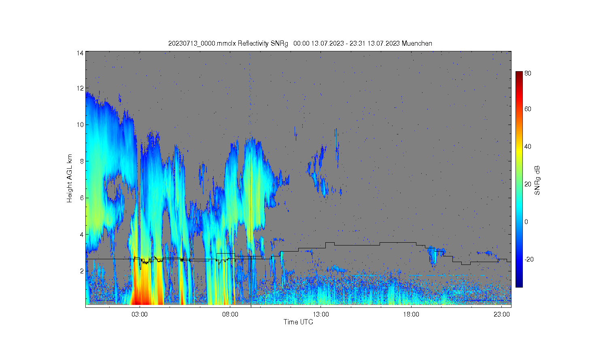This screenshot has width=607, height=364.
Task: Click the 4 km height tick label
Action: pos(82,234)
